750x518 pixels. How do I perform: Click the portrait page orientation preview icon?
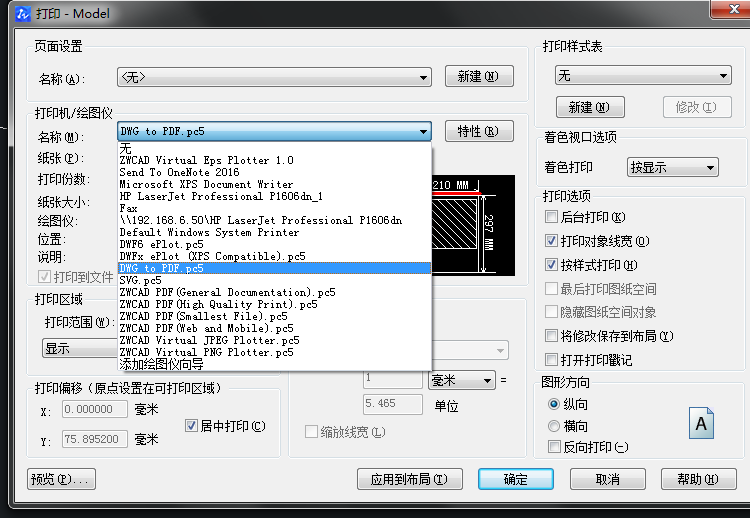click(x=701, y=423)
